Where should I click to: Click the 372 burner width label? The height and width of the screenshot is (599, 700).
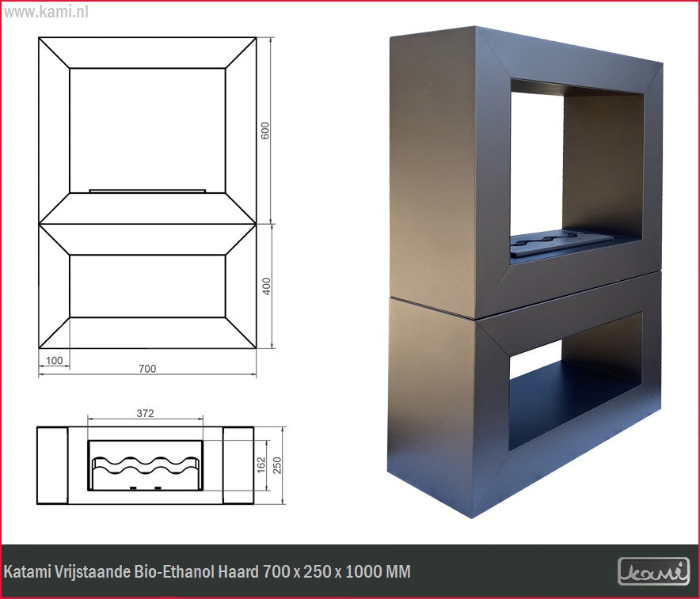point(145,412)
